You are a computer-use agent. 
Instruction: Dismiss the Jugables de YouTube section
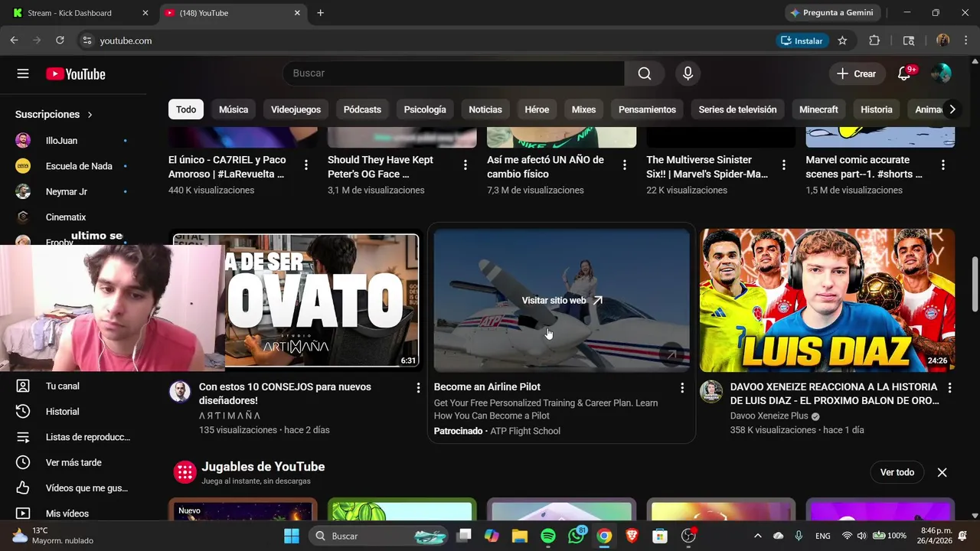point(942,472)
